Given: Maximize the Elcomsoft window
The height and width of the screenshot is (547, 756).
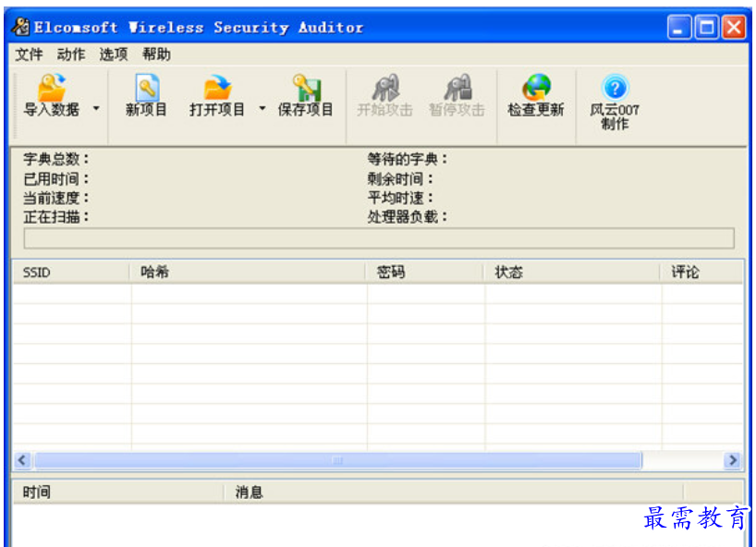Looking at the screenshot, I should coord(707,27).
